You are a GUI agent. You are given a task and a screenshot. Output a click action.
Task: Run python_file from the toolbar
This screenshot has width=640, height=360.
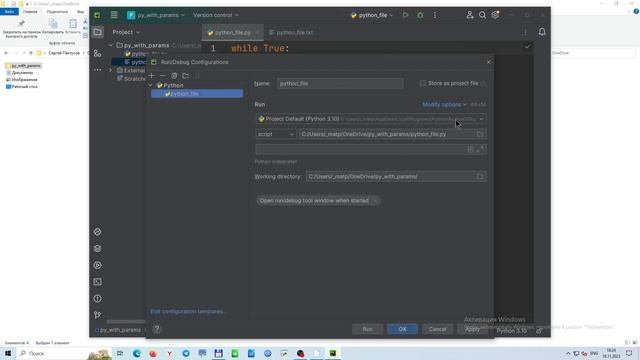point(405,15)
